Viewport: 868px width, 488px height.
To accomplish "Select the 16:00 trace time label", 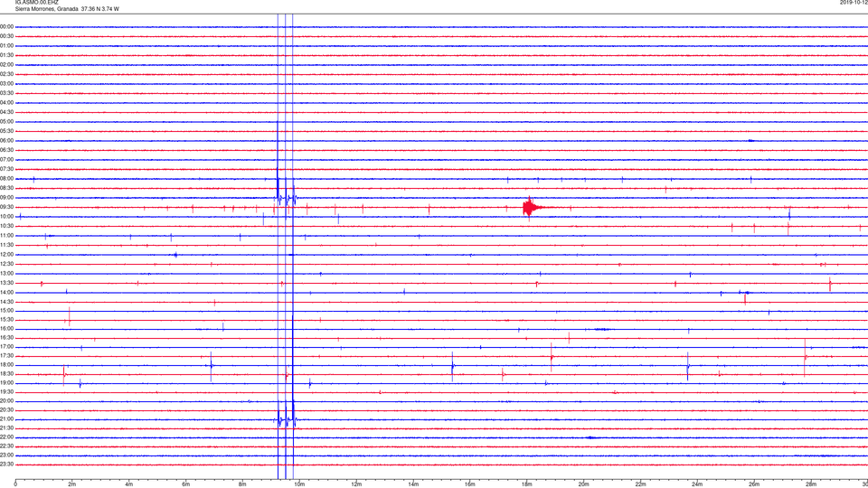I will (x=6, y=329).
